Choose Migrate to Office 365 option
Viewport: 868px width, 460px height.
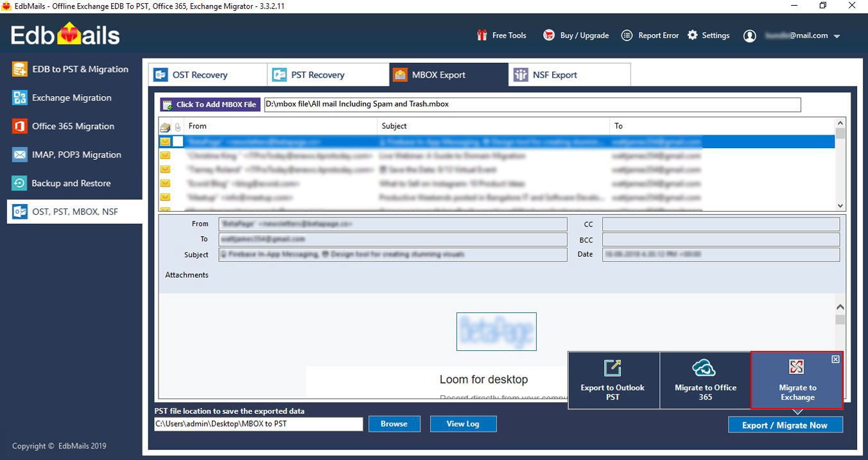[705, 380]
